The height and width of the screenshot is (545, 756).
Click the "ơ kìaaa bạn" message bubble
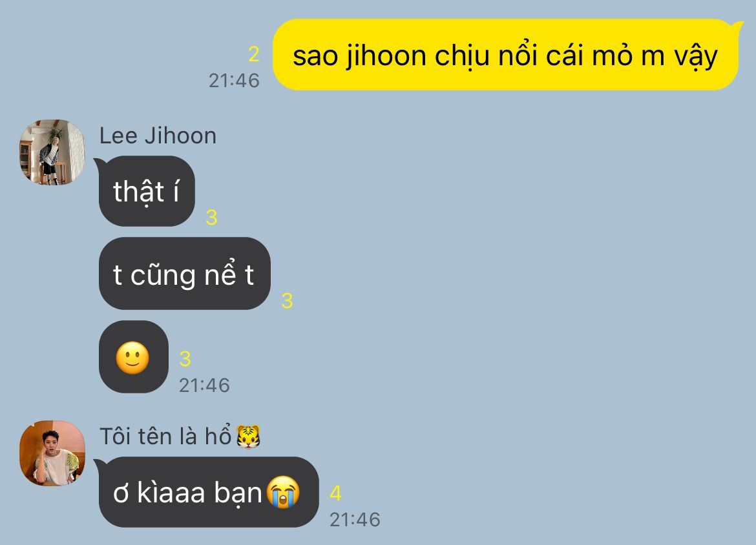[209, 493]
